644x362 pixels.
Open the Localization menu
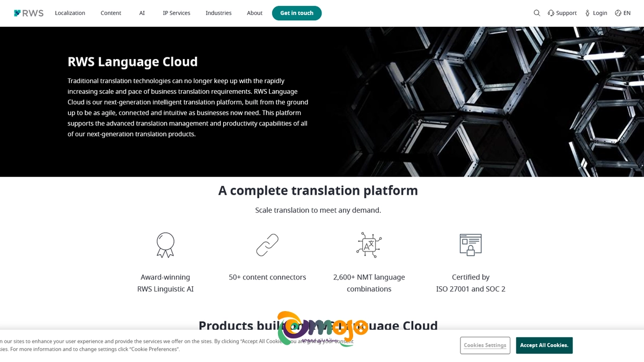click(x=70, y=13)
